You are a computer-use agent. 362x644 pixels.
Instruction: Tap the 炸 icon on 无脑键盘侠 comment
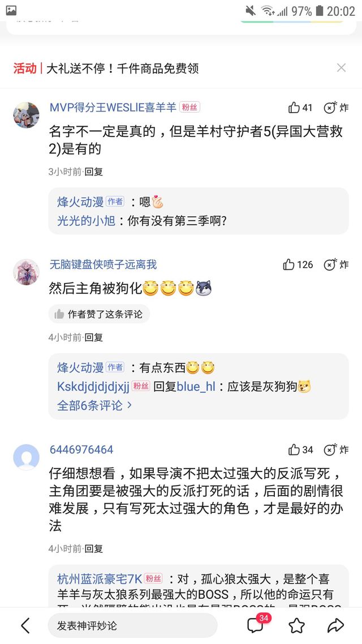pyautogui.click(x=336, y=264)
